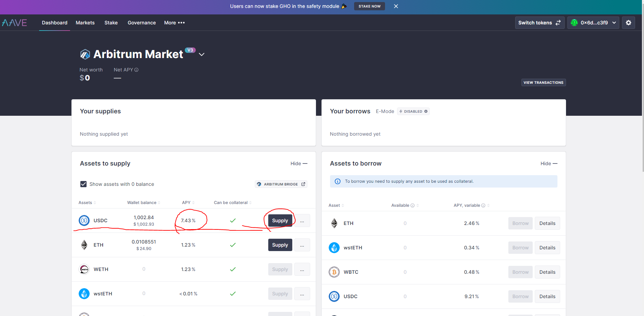644x316 pixels.
Task: Click Borrow for wstETH
Action: pos(520,248)
